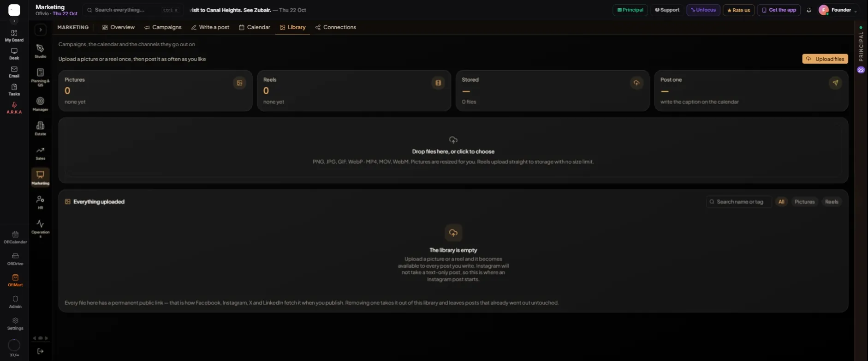Filter library by All
The image size is (868, 361).
coord(781,202)
